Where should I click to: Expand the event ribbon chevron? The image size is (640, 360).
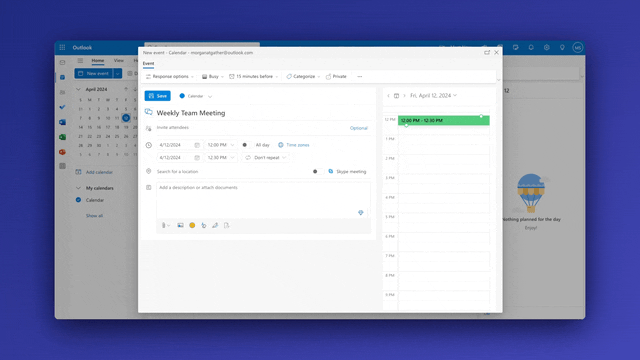498,80
